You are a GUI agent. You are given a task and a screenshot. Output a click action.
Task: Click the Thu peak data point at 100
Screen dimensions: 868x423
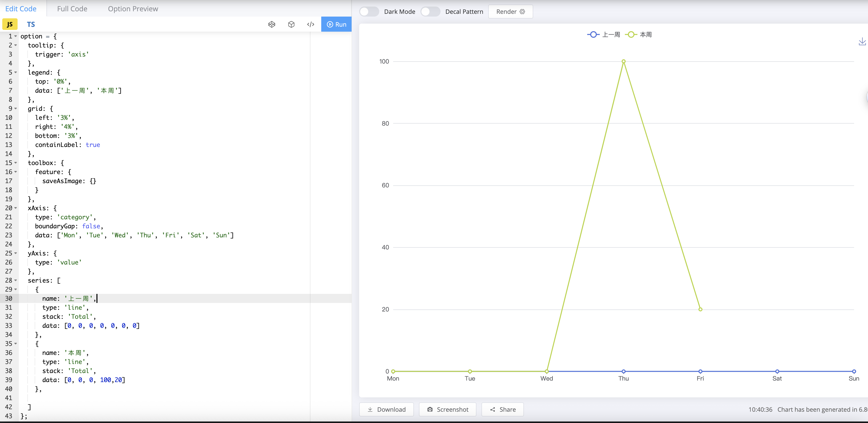tap(623, 61)
